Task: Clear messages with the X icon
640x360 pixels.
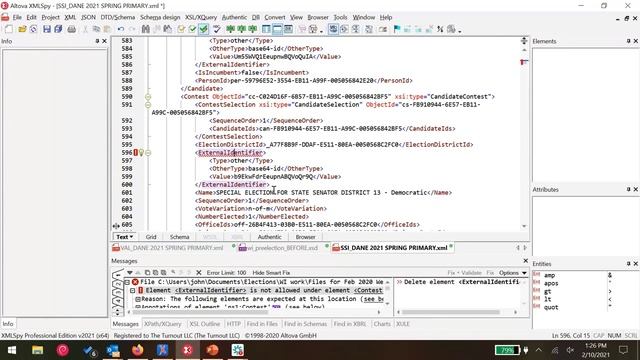Action: click(199, 273)
